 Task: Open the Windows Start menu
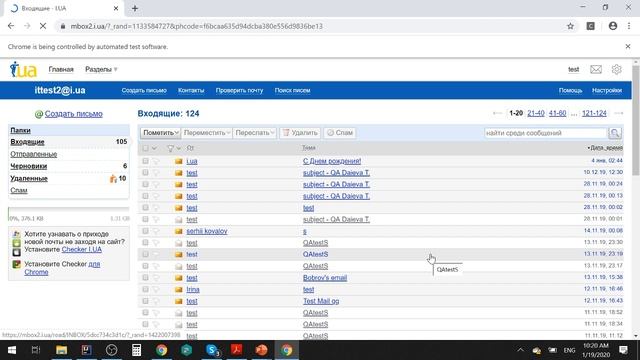(x=12, y=350)
